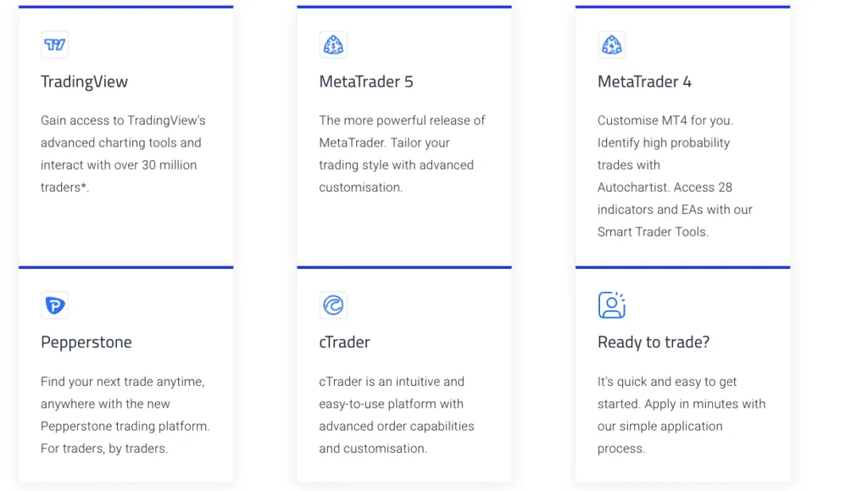
Task: Click the MetaTrader 5 logo icon
Action: 333,45
